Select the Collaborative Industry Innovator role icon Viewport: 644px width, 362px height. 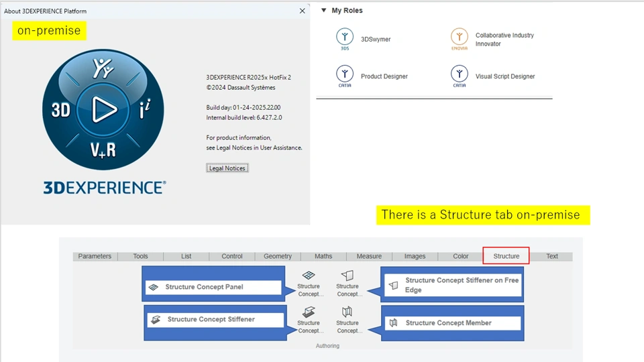click(x=459, y=39)
